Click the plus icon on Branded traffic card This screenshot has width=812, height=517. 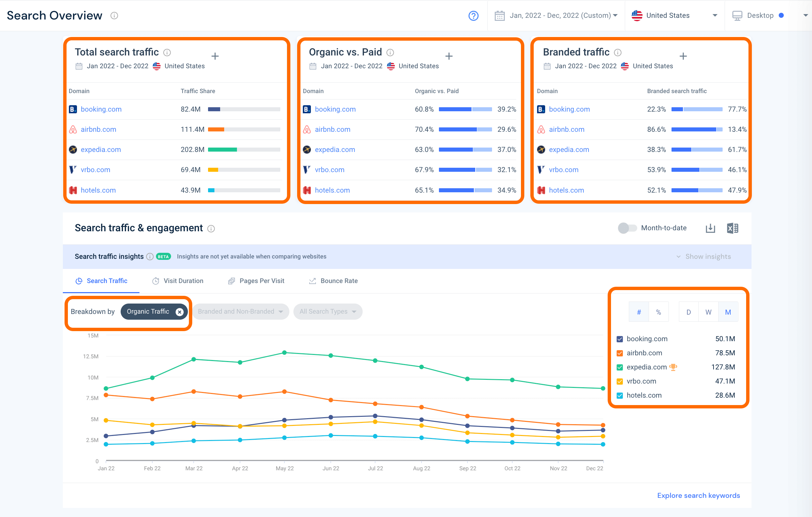pos(683,56)
